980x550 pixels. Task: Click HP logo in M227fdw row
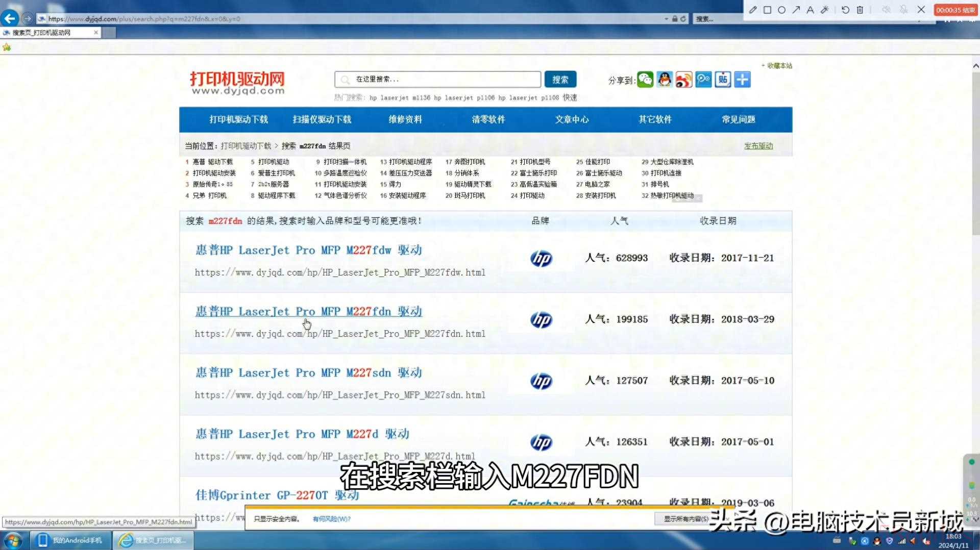tap(541, 259)
